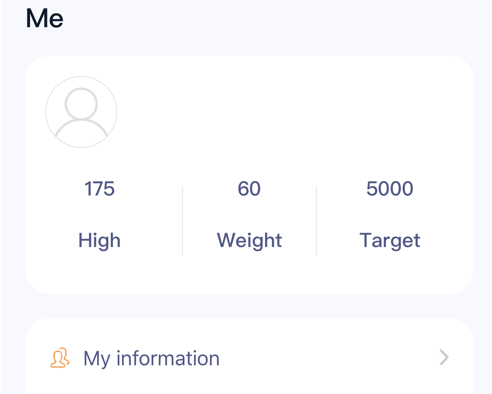The width and height of the screenshot is (492, 394).
Task: Click the orange My information people icon
Action: point(60,358)
